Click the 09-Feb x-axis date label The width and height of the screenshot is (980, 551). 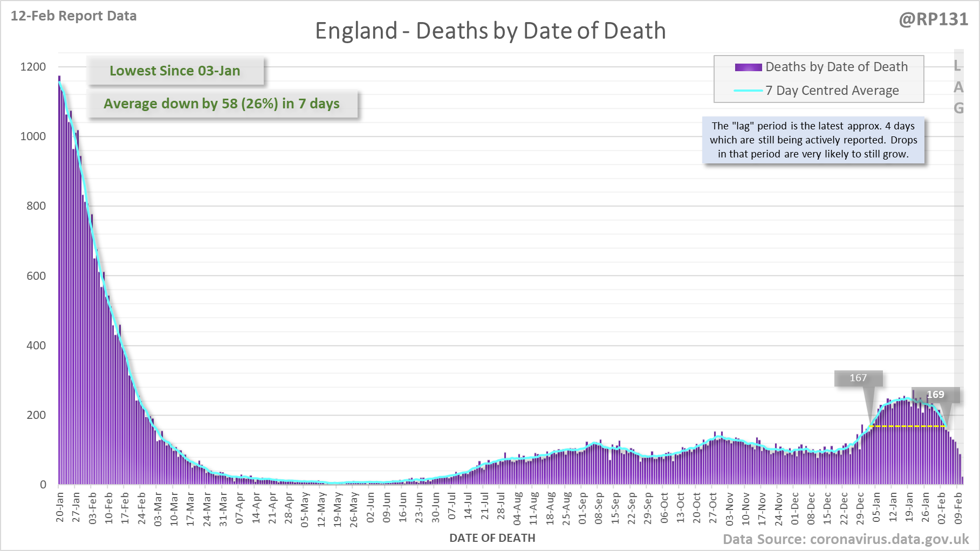(958, 507)
